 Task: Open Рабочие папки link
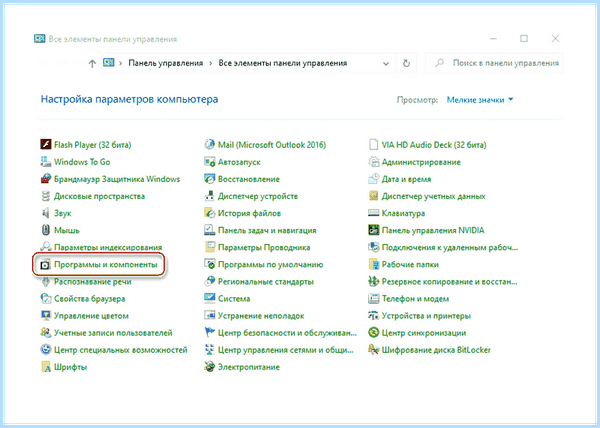coord(410,264)
